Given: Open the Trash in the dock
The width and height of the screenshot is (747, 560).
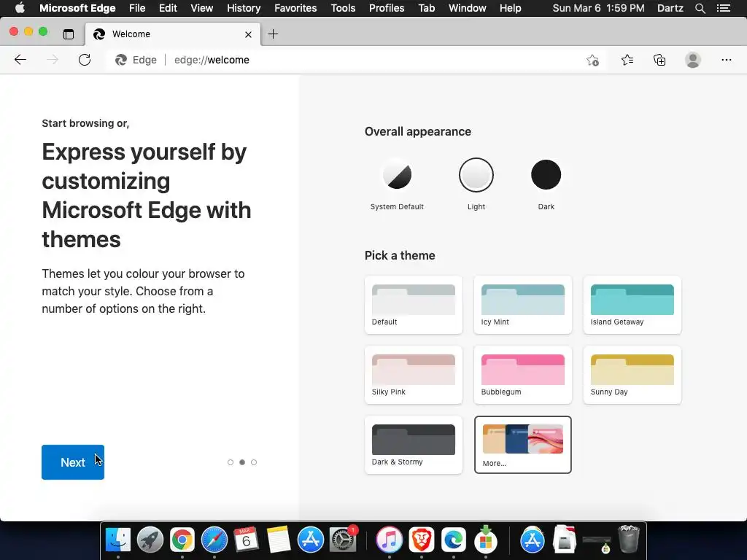Looking at the screenshot, I should point(629,539).
